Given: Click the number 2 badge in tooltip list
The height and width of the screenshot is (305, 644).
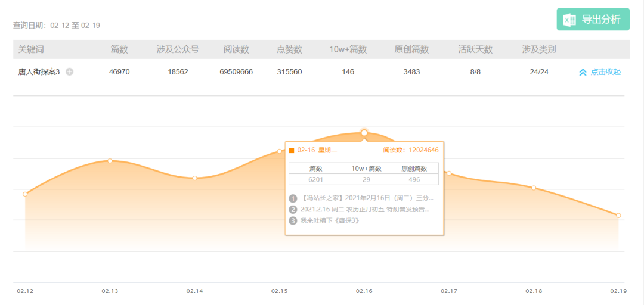Looking at the screenshot, I should [x=293, y=210].
